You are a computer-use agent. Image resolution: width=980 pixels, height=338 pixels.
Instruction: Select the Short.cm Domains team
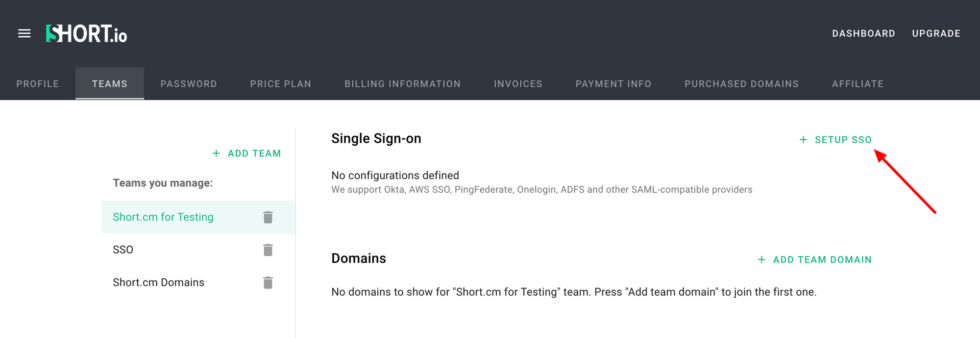pos(159,283)
